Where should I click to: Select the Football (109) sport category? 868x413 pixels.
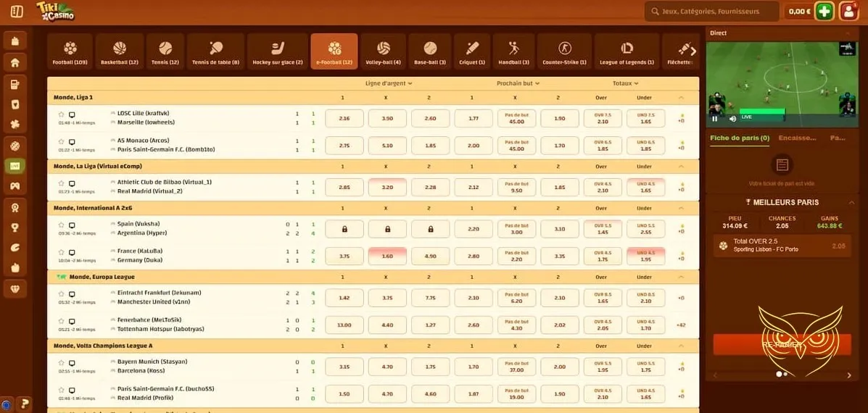point(70,51)
